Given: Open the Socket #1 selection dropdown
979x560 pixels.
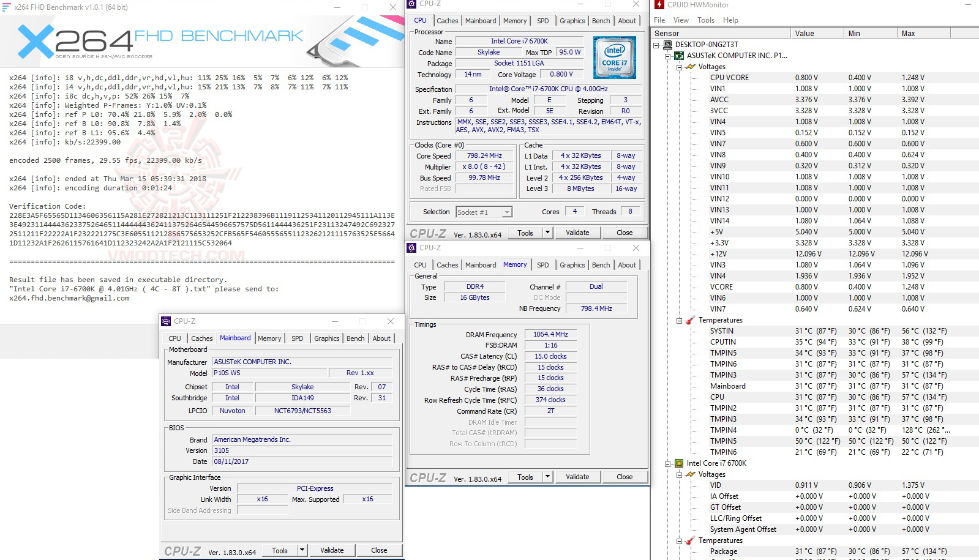Looking at the screenshot, I should (x=507, y=212).
